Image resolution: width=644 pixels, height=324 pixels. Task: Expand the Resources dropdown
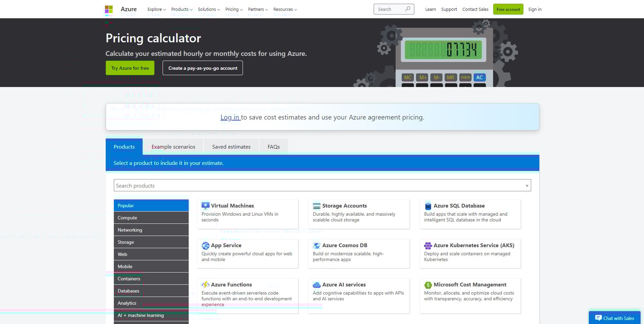click(285, 9)
